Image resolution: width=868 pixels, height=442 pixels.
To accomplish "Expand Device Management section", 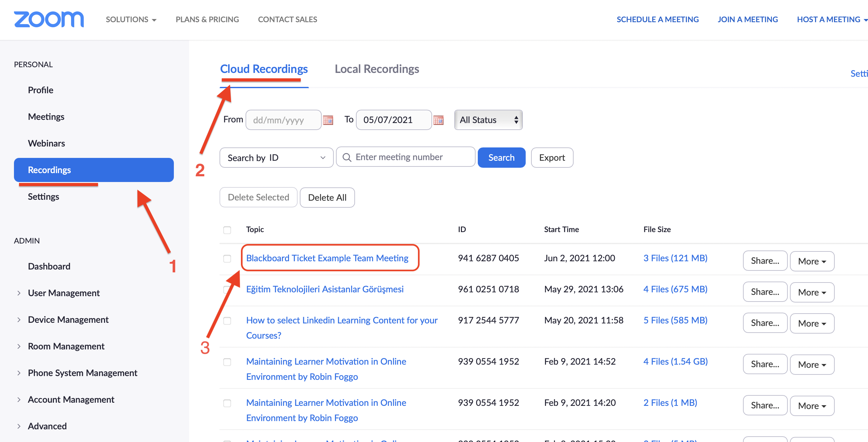I will (x=19, y=320).
